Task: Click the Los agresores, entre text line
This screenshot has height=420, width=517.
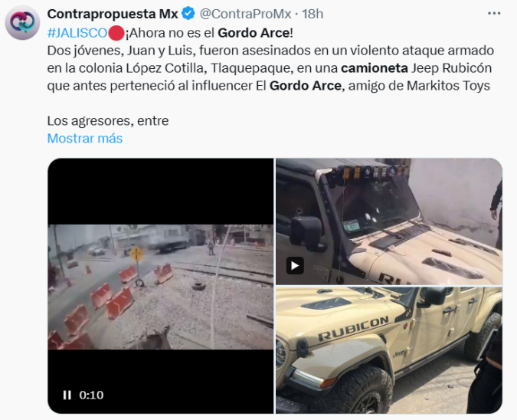Action: click(108, 121)
